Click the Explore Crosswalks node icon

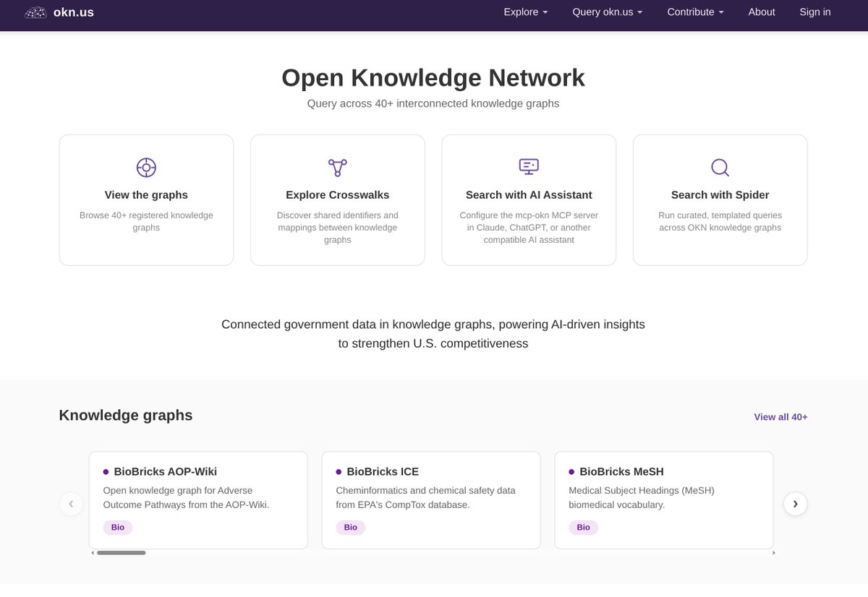pos(337,168)
